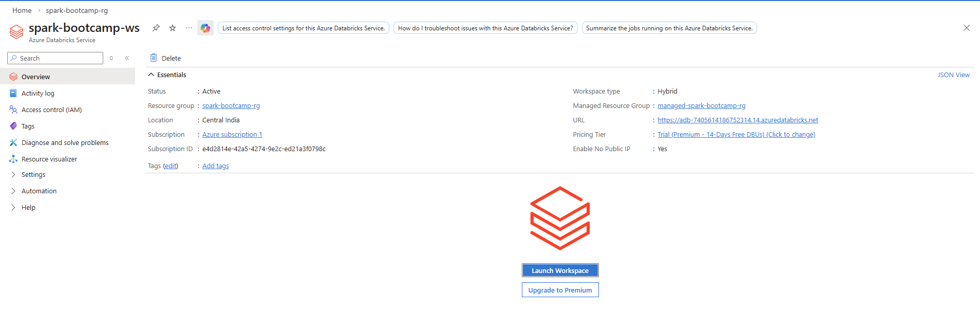
Task: Close the Databricks resource pane
Action: 967,28
